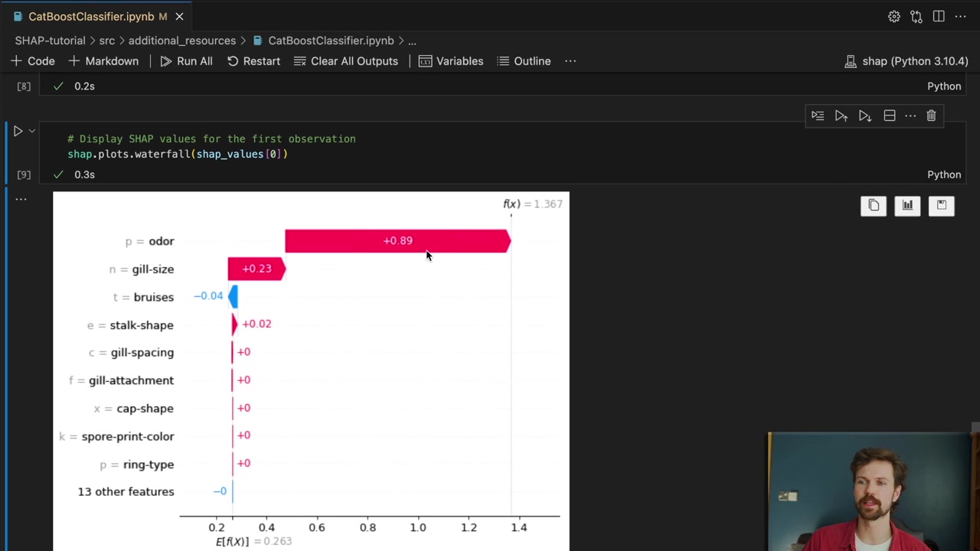
Task: Click the 'ring-type' feature label
Action: [x=149, y=465]
